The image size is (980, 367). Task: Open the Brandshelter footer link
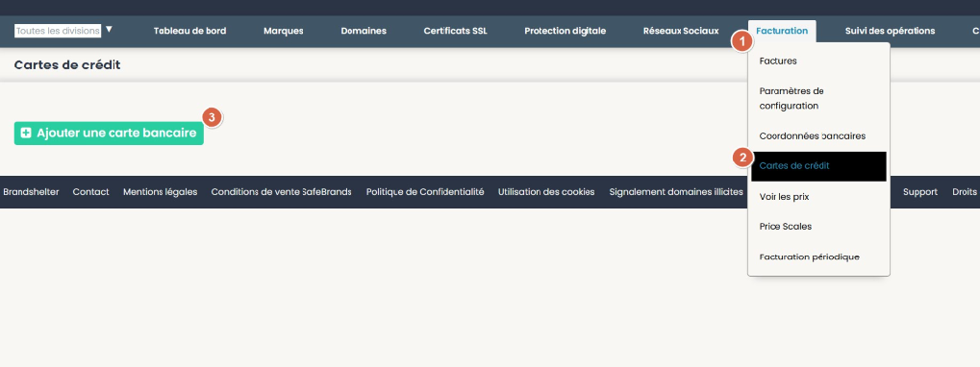pos(31,192)
